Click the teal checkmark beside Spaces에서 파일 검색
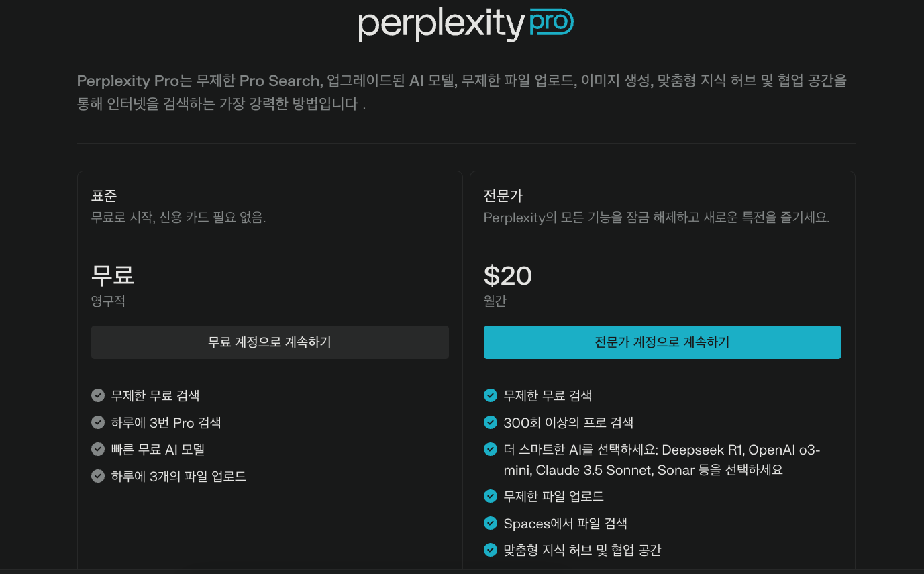Viewport: 924px width, 574px height. pyautogui.click(x=491, y=523)
